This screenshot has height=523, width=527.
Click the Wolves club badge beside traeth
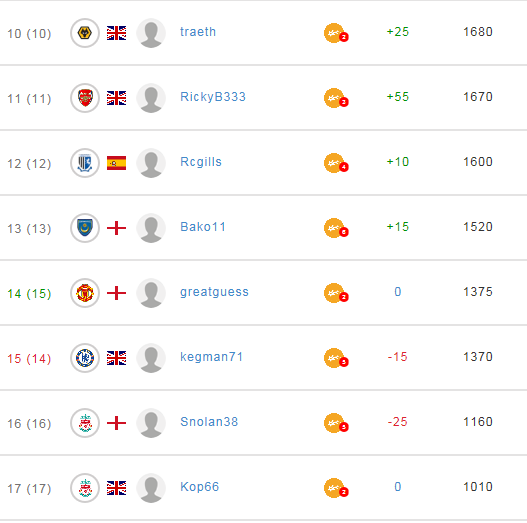click(x=85, y=33)
